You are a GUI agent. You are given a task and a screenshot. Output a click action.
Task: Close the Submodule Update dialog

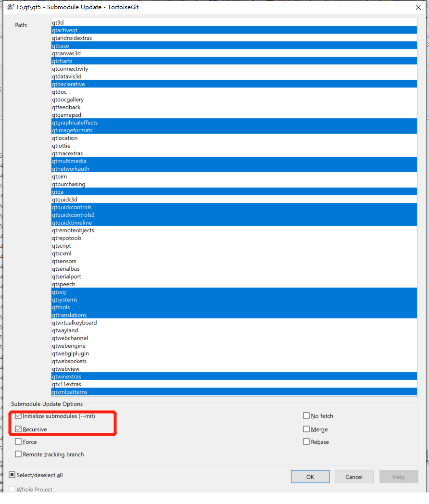tap(418, 7)
